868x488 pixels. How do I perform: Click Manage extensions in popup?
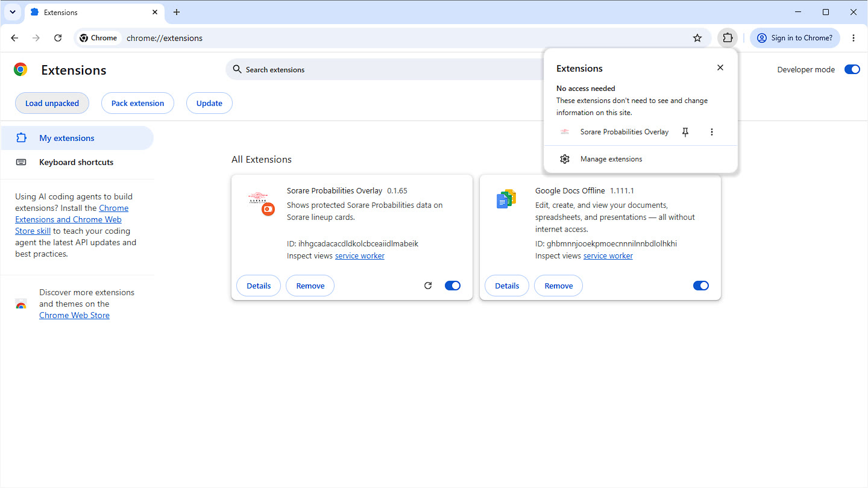point(641,159)
